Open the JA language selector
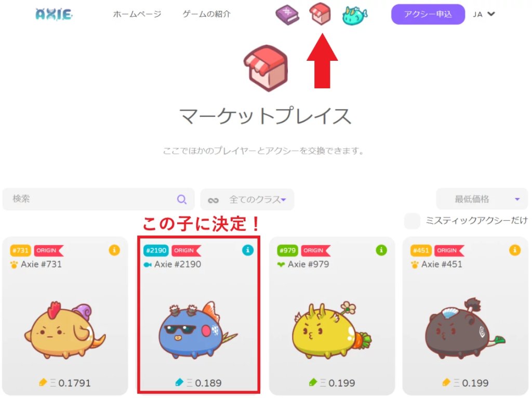 pyautogui.click(x=484, y=14)
